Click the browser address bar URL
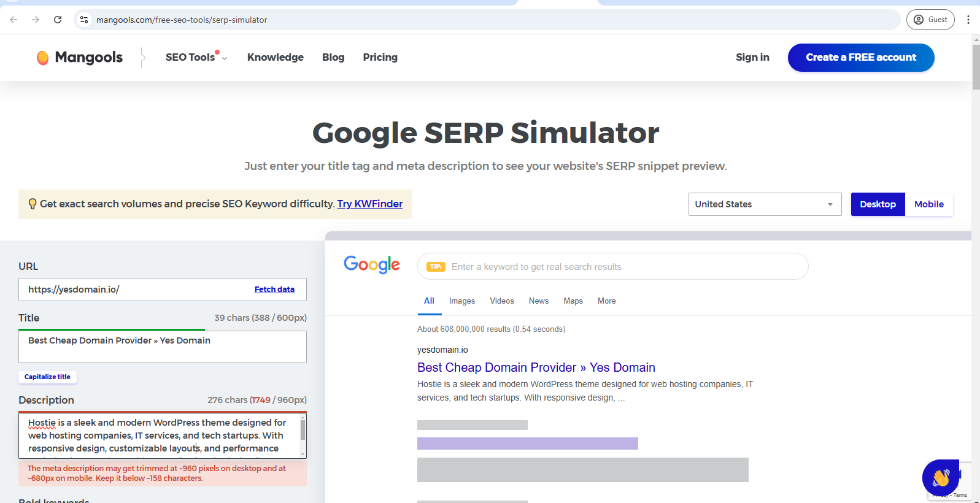 pos(182,20)
